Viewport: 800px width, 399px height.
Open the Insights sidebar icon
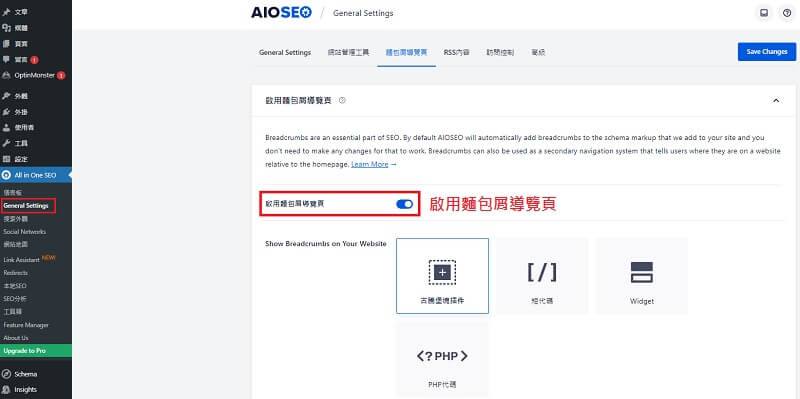coord(6,390)
